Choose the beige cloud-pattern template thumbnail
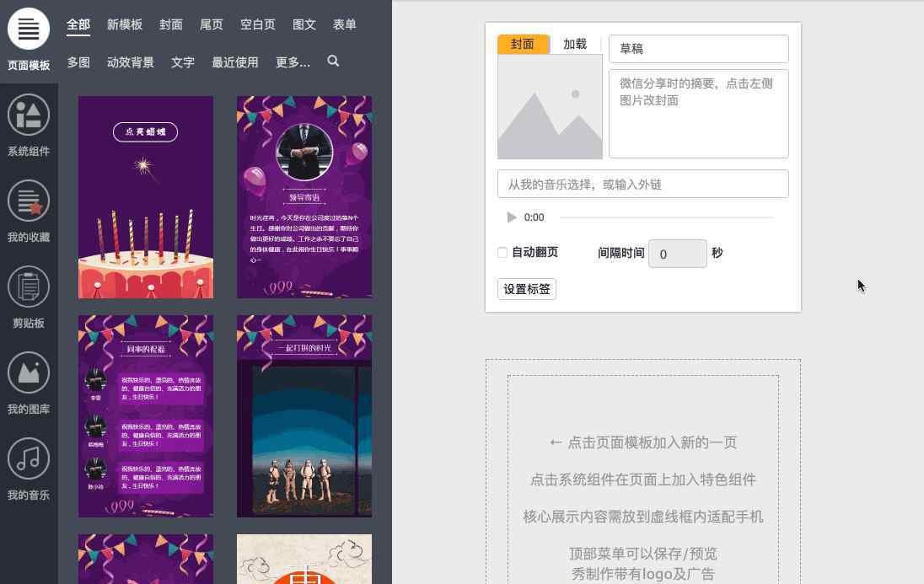924x584 pixels. pos(304,560)
